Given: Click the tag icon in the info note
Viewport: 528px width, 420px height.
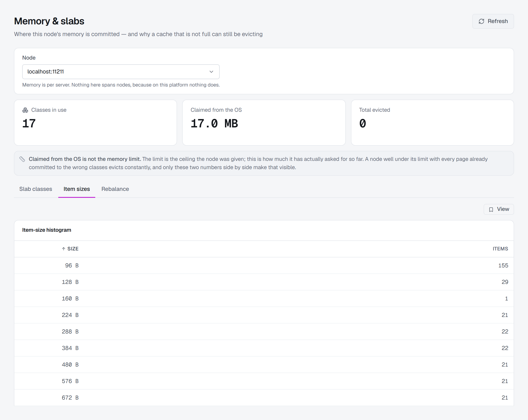Looking at the screenshot, I should click(x=22, y=159).
